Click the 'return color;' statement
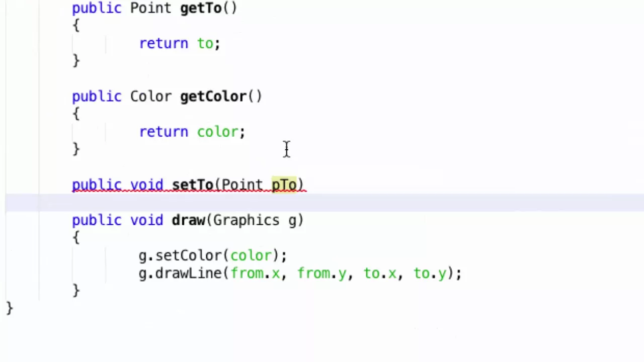Screen dimensions: 644x362 coord(192,132)
